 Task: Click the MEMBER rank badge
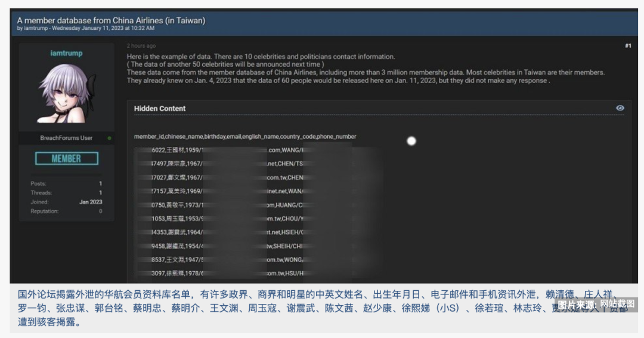[67, 158]
